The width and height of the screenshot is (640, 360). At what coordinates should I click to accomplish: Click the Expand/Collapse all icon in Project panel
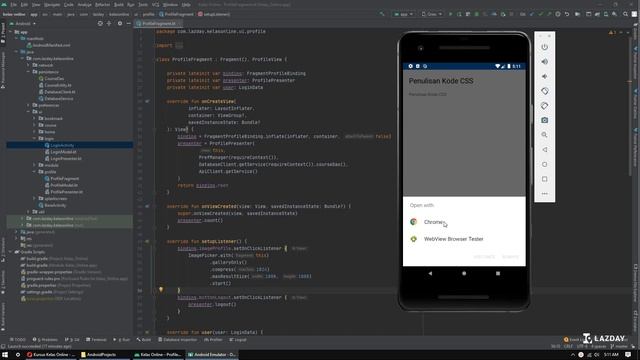click(x=109, y=24)
